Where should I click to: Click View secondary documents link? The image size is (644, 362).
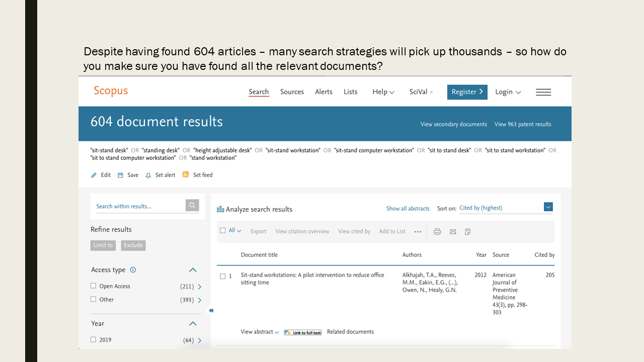(454, 124)
